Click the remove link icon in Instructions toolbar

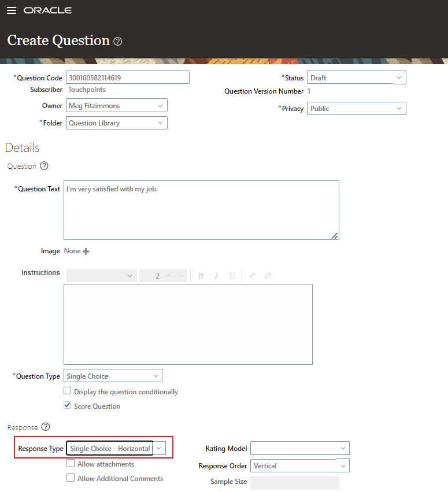(x=268, y=276)
